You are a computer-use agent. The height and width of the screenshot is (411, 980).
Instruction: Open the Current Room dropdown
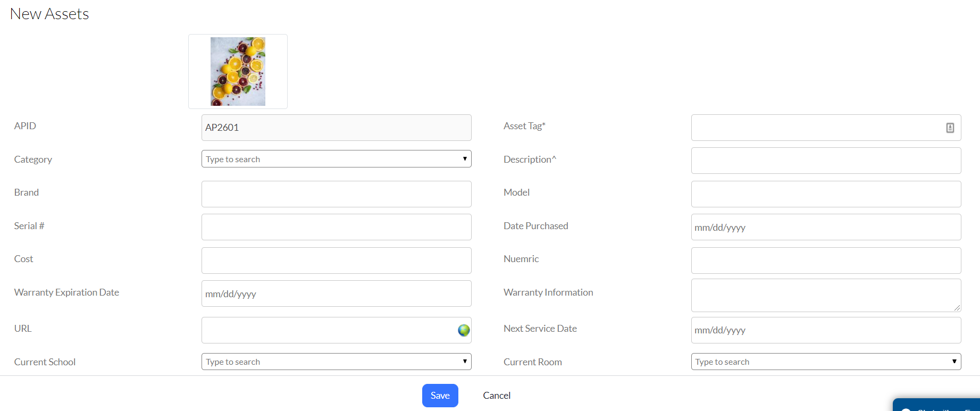click(x=826, y=362)
